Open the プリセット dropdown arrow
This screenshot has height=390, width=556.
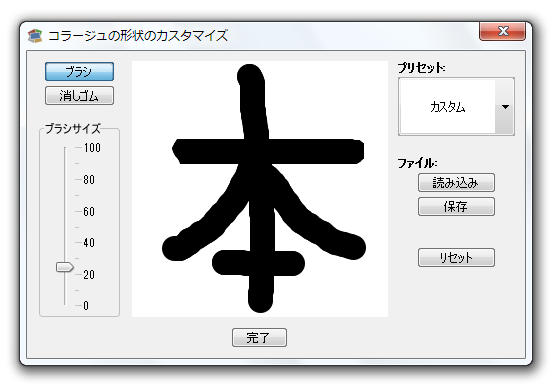[x=505, y=107]
